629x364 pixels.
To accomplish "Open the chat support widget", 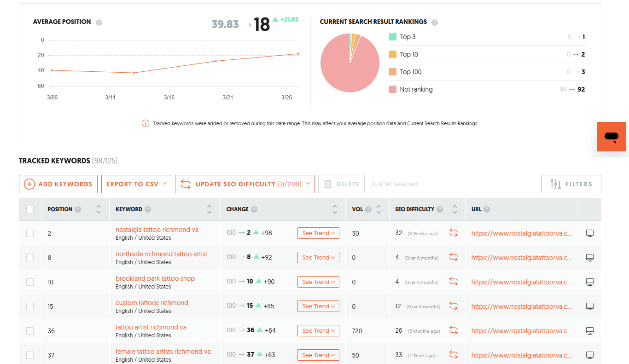I will [611, 136].
